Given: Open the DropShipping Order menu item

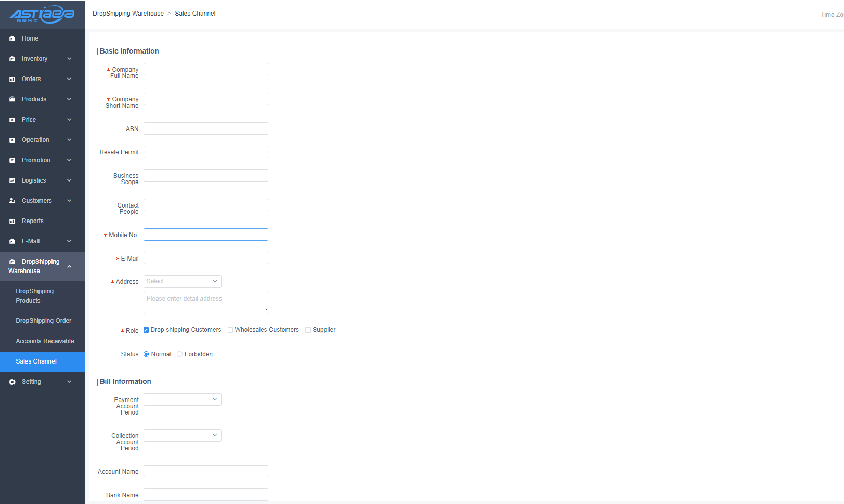Looking at the screenshot, I should [43, 321].
